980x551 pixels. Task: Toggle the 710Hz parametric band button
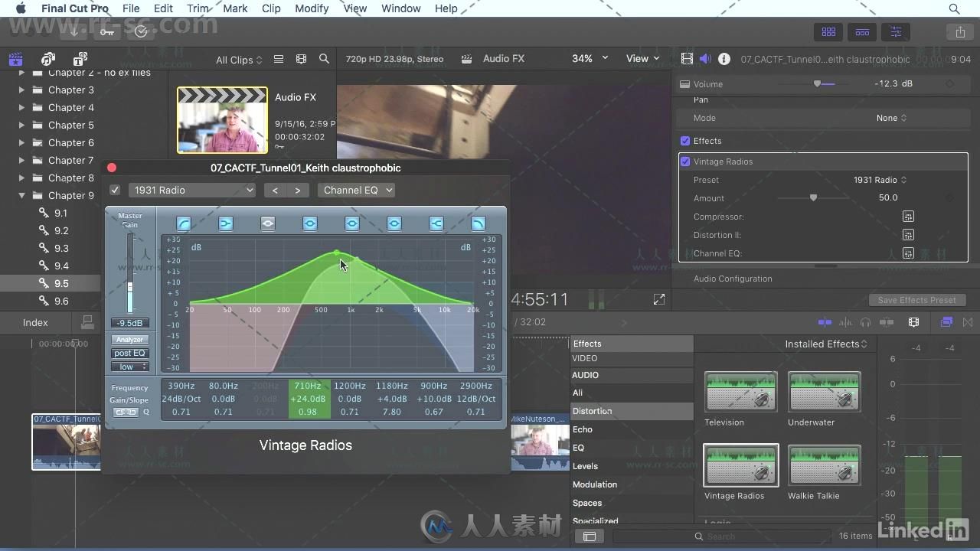point(310,223)
